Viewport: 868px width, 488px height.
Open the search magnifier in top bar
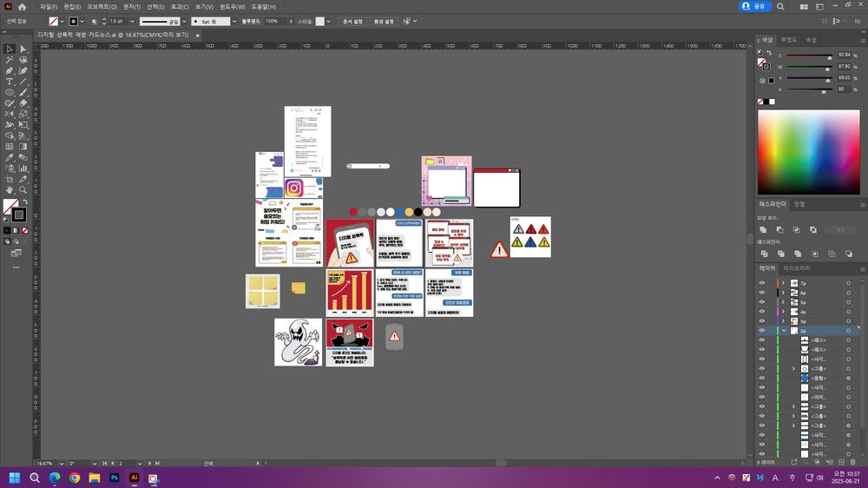(780, 7)
